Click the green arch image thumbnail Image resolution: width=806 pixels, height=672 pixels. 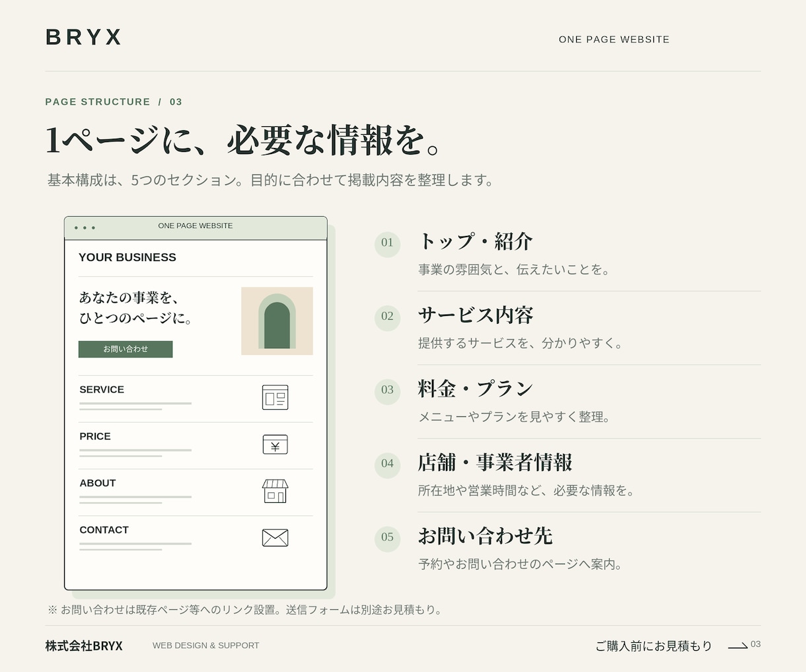(x=277, y=321)
